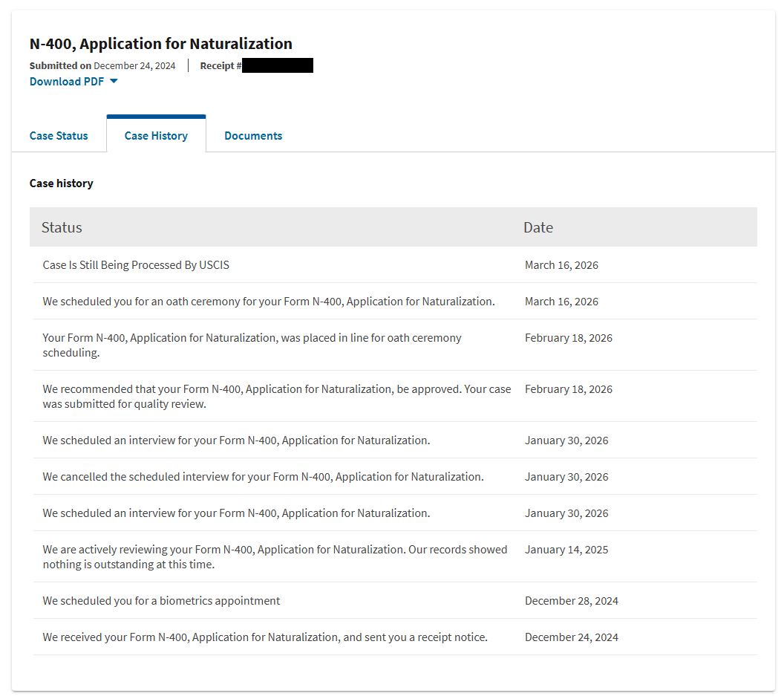Click the Date column header

tap(538, 227)
